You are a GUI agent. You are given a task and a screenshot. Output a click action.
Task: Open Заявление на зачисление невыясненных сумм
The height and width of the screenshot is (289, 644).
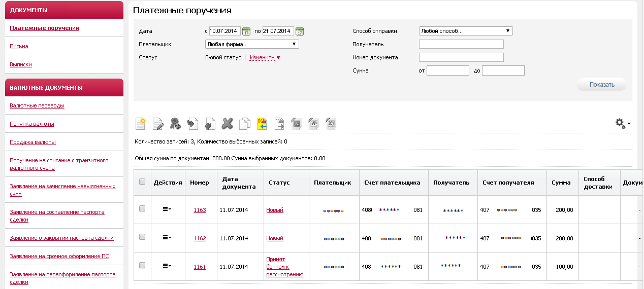point(62,190)
